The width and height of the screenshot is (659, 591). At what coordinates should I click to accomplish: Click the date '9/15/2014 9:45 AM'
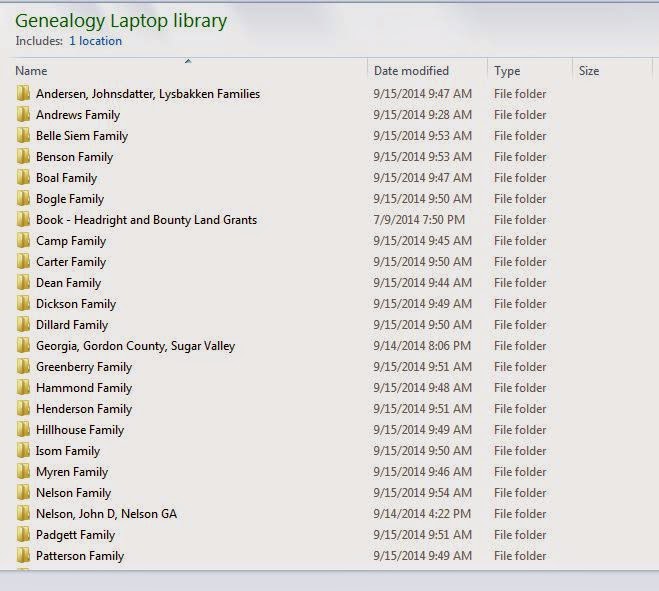click(422, 240)
